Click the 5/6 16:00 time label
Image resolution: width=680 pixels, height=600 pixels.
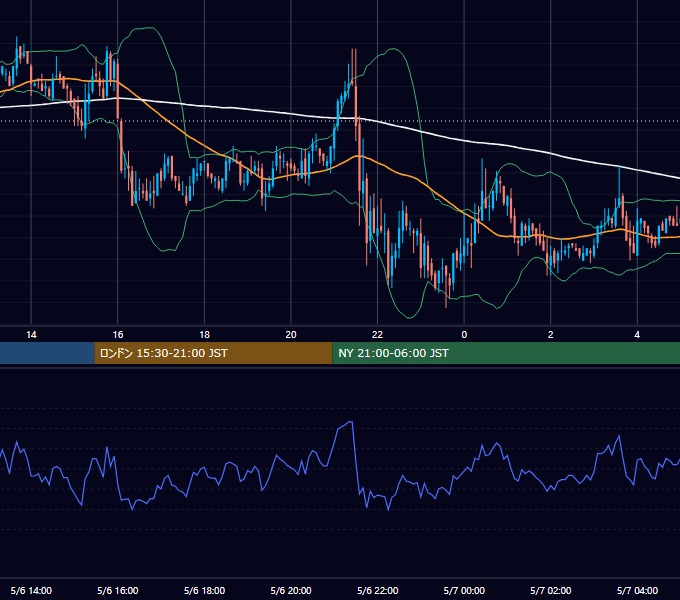(118, 590)
